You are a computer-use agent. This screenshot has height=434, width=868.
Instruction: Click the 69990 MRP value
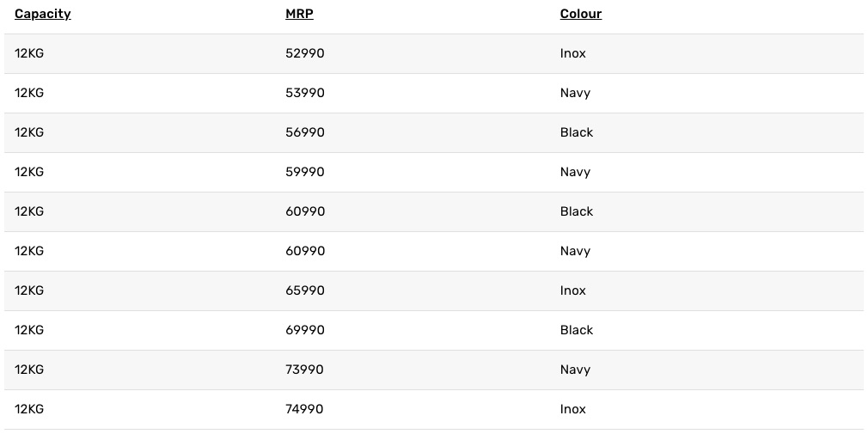click(x=305, y=330)
